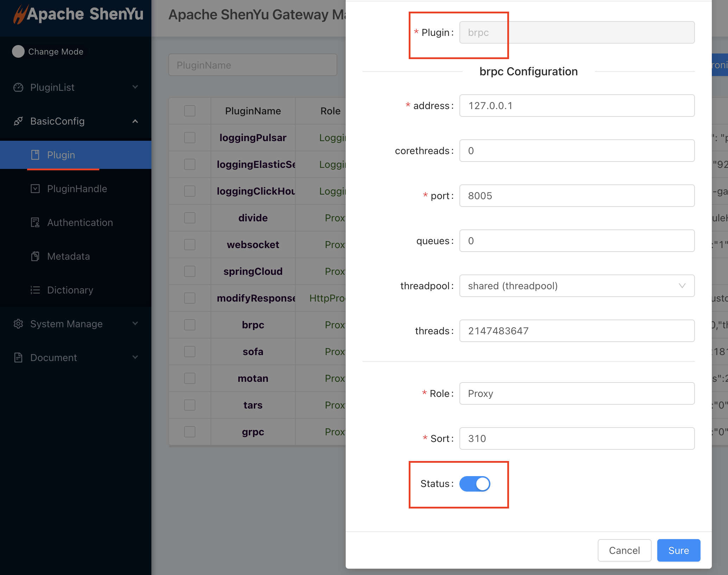
Task: Toggle the Status switch off
Action: 475,484
